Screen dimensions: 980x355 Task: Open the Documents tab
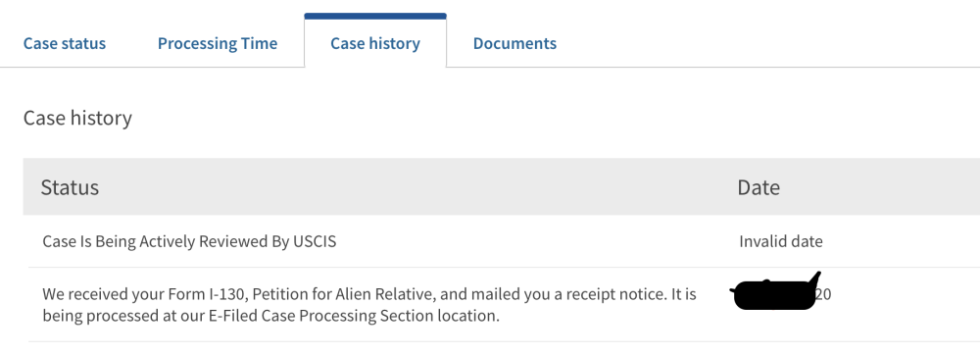[514, 44]
